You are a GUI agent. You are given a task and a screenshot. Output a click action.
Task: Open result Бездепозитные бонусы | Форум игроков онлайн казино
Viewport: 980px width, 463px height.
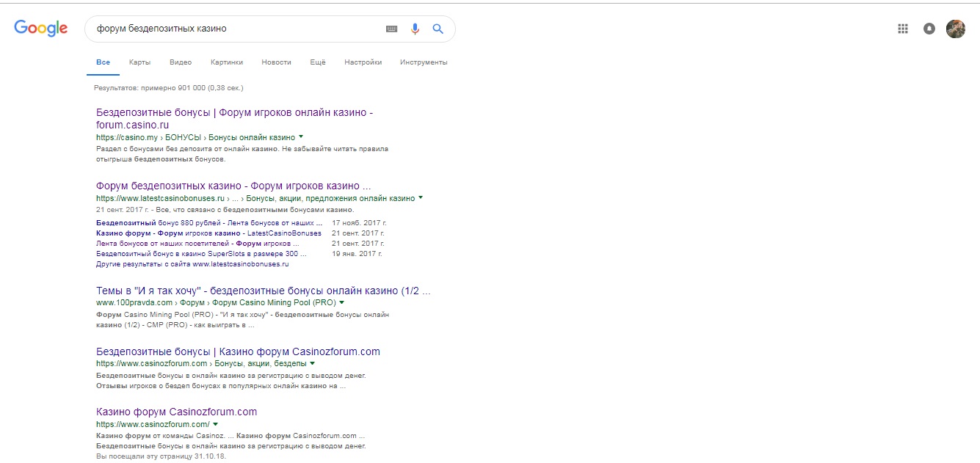point(235,119)
